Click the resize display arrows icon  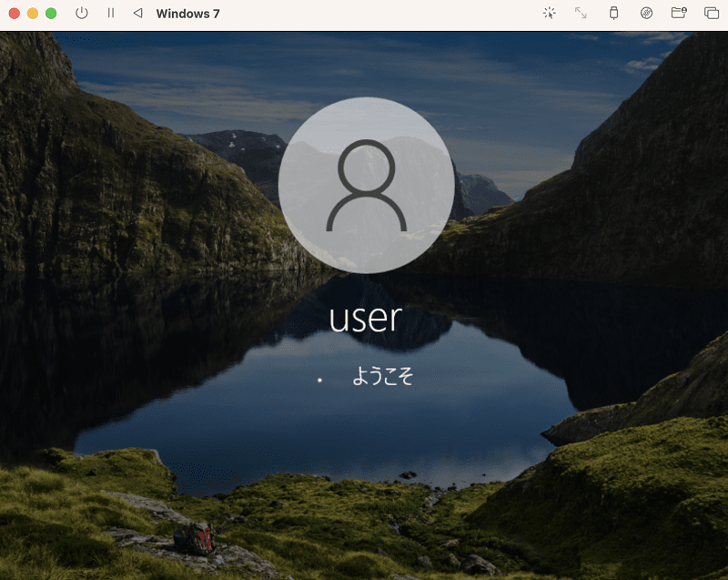coord(581,13)
